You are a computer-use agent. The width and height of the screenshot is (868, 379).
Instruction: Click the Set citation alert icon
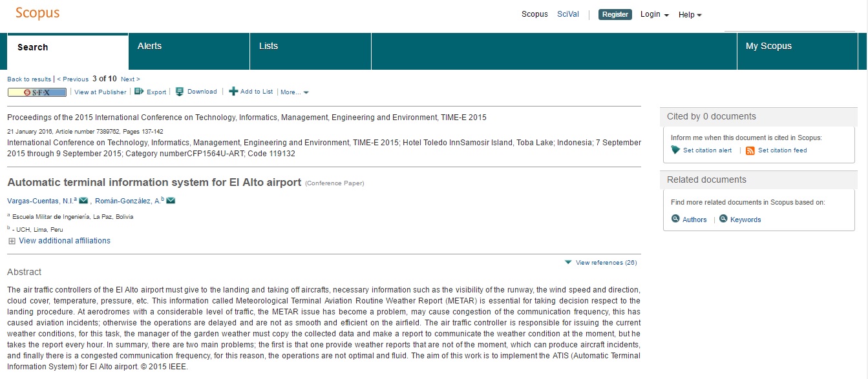click(675, 150)
